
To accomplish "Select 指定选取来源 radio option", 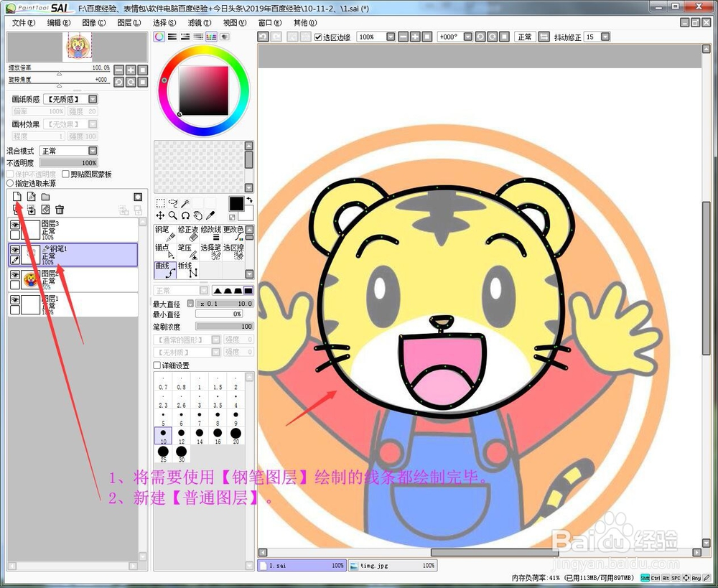I will 10,183.
